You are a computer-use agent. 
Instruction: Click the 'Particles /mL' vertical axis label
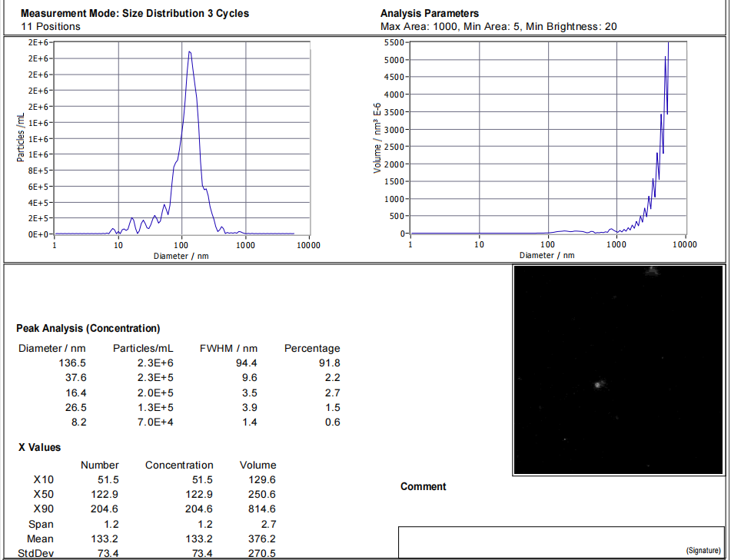(x=20, y=138)
